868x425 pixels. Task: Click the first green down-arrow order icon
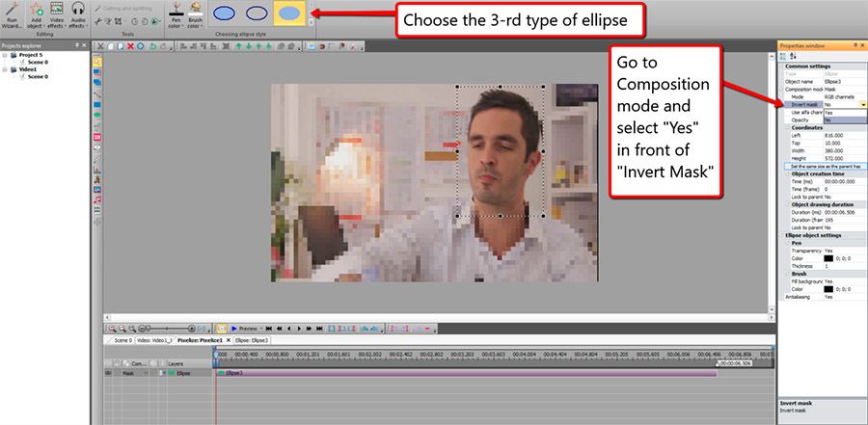249,46
